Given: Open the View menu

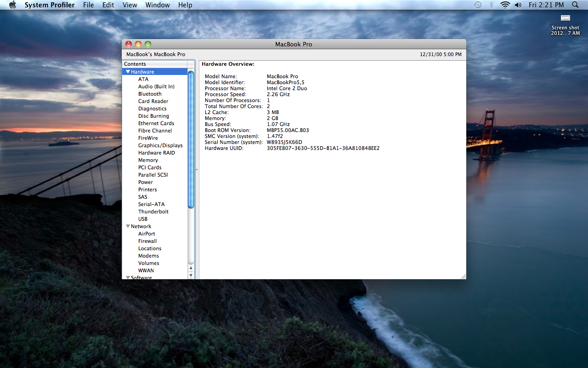Looking at the screenshot, I should tap(130, 5).
